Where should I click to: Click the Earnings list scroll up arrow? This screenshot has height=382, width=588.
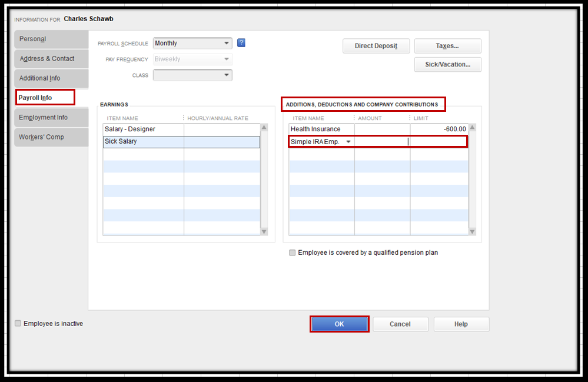(264, 128)
